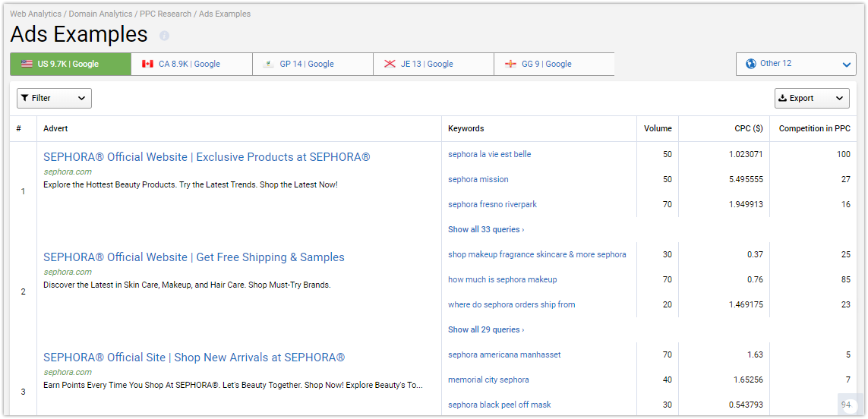Click sephora.com under third advert
The height and width of the screenshot is (419, 868).
[x=68, y=372]
